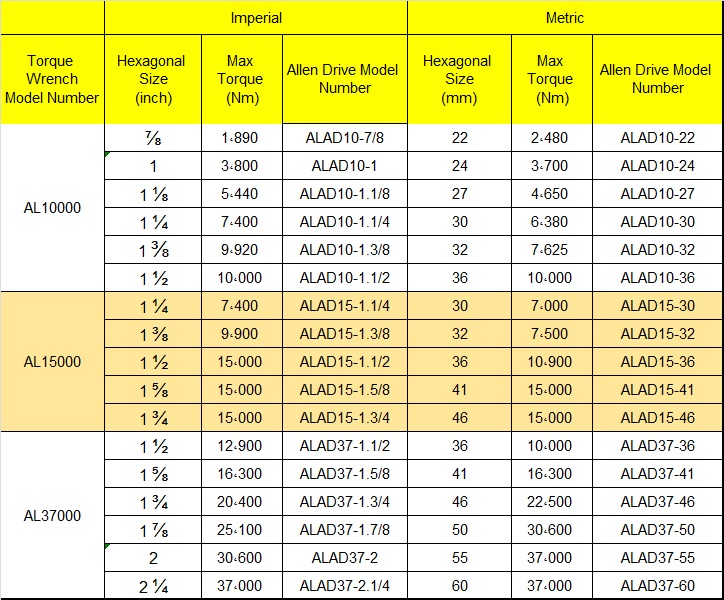This screenshot has height=600, width=724.
Task: Select cell ALAD37-50
Action: (658, 530)
